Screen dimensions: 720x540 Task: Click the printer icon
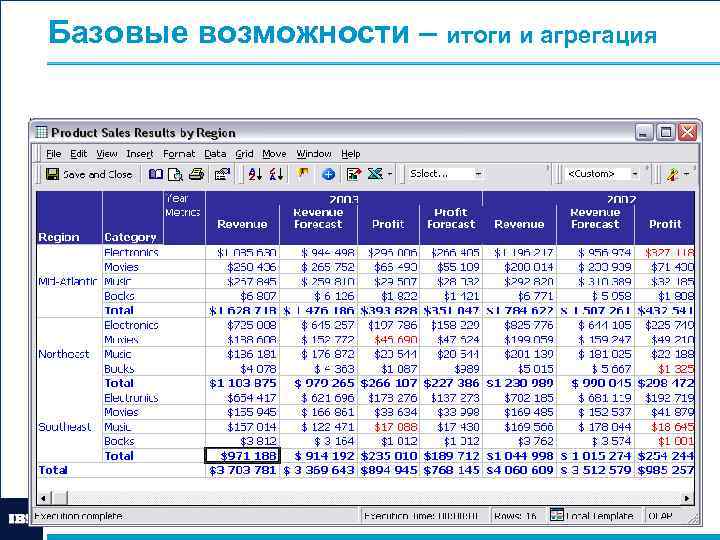(x=197, y=174)
